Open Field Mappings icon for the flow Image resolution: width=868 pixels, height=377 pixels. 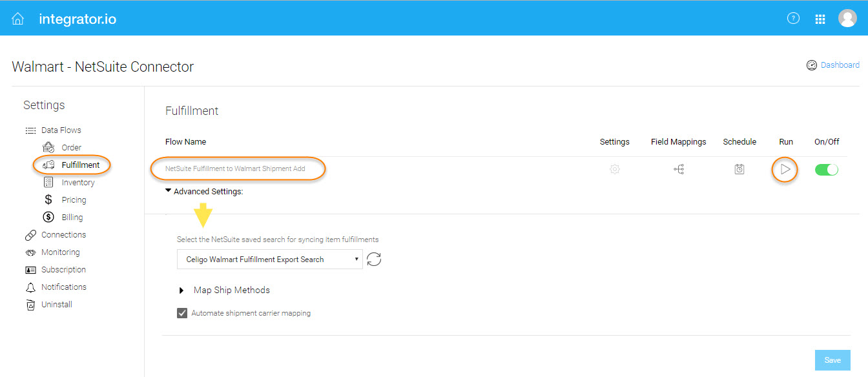[x=679, y=169]
